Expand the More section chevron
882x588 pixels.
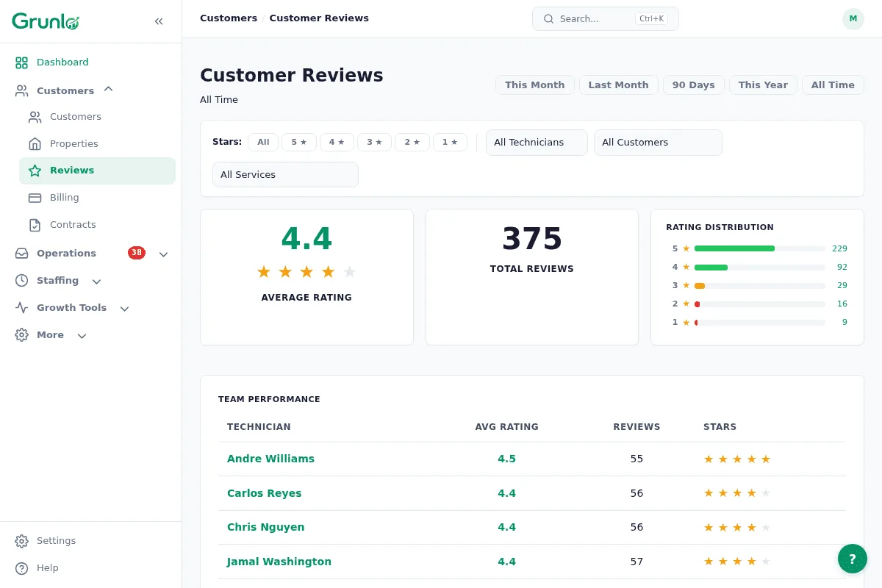(82, 336)
